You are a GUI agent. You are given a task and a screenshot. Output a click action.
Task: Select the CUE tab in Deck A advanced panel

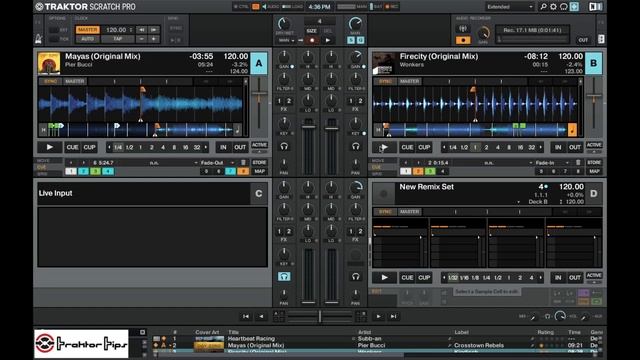tap(48, 167)
